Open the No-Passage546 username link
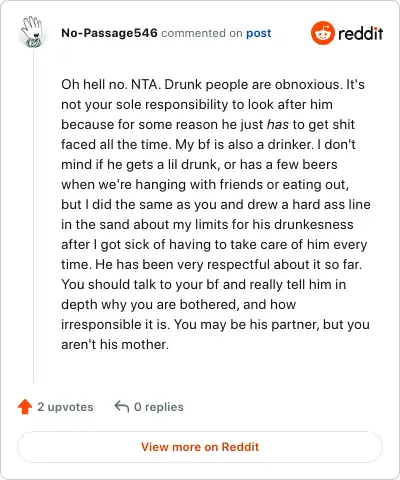Screen dimensions: 400x480 coord(109,33)
